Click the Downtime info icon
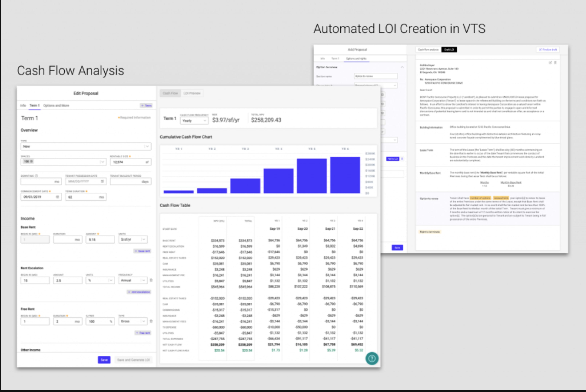Viewport: 586px width, 392px height. [36, 176]
